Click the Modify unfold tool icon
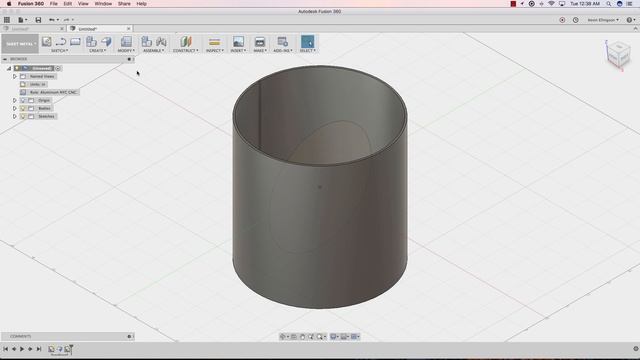The width and height of the screenshot is (640, 360). click(x=126, y=41)
